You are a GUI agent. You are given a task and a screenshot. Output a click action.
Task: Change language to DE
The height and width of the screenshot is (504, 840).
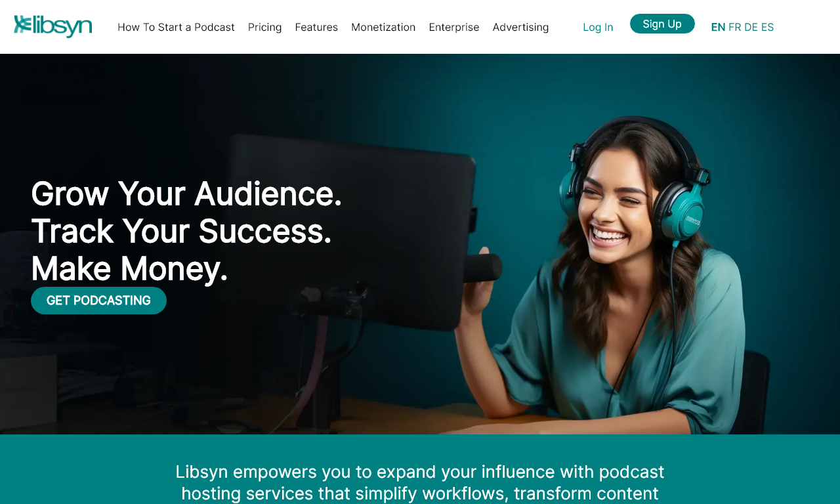(x=751, y=27)
